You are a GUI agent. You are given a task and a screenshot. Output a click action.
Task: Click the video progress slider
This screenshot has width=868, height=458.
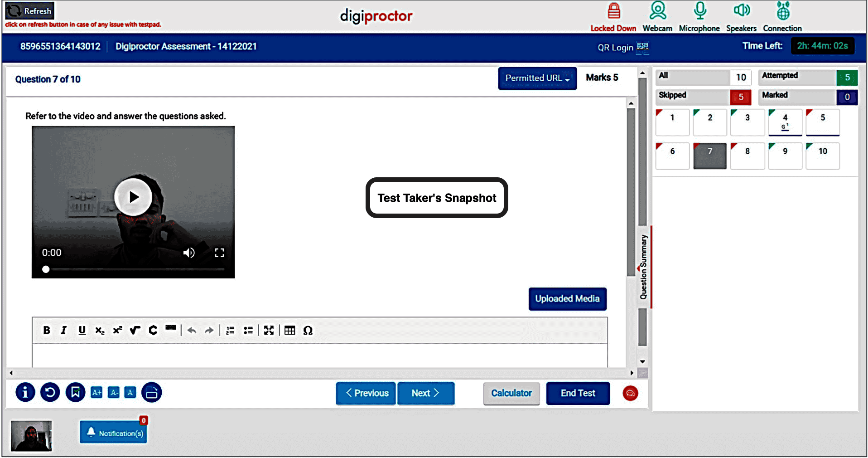134,269
